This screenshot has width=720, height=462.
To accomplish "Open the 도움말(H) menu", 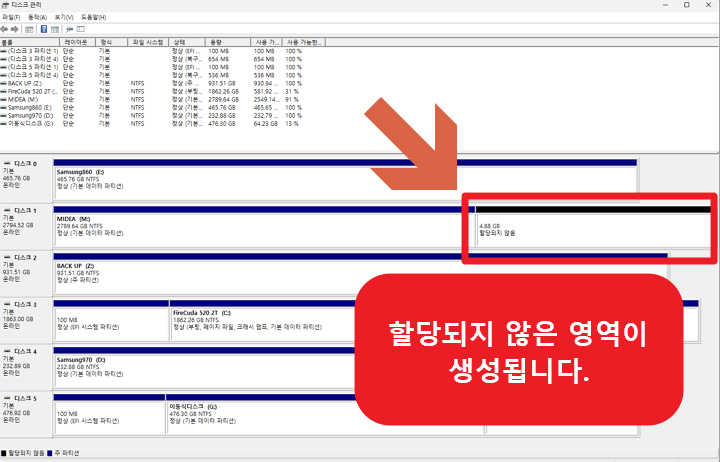I will [x=94, y=17].
